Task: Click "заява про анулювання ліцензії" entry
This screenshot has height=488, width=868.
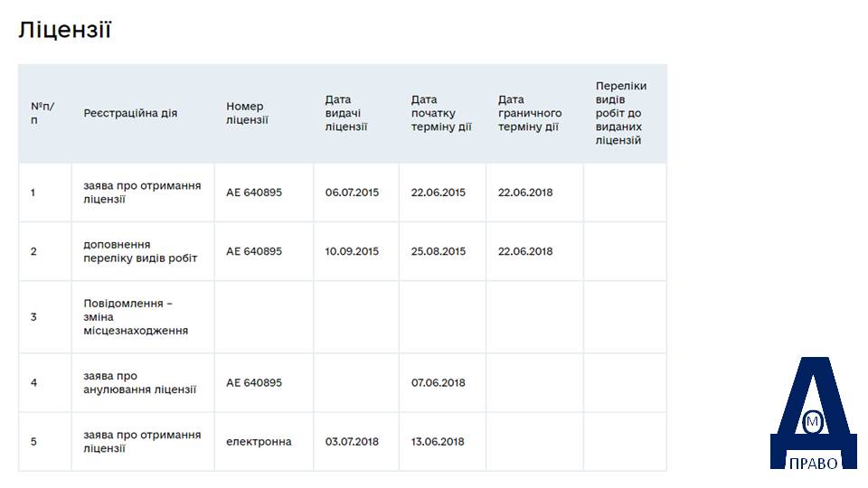Action: click(x=139, y=382)
